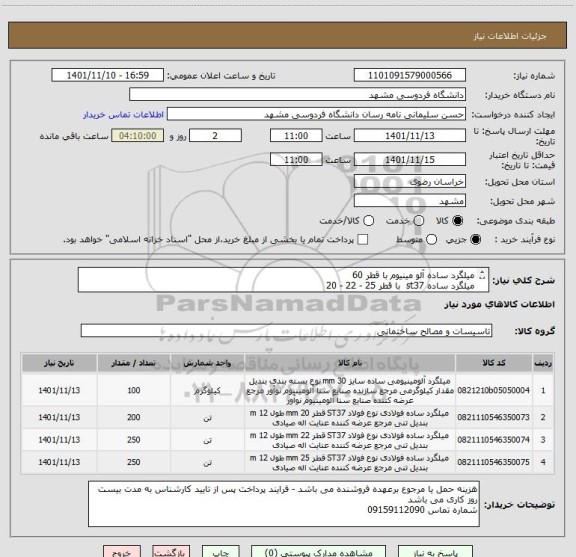The image size is (576, 557).
Task: Click the مشاهده مدارک پیوستی (0) button
Action: [x=318, y=551]
